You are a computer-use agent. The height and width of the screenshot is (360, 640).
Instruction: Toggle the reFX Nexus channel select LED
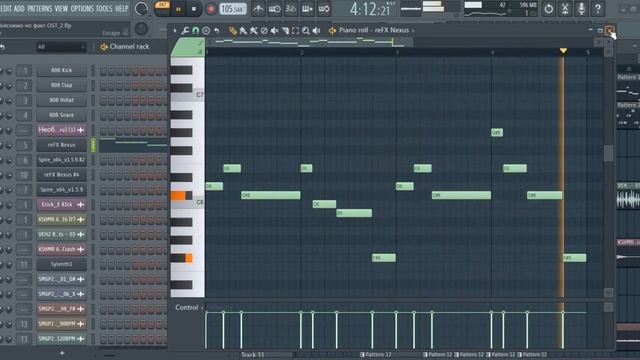point(93,145)
